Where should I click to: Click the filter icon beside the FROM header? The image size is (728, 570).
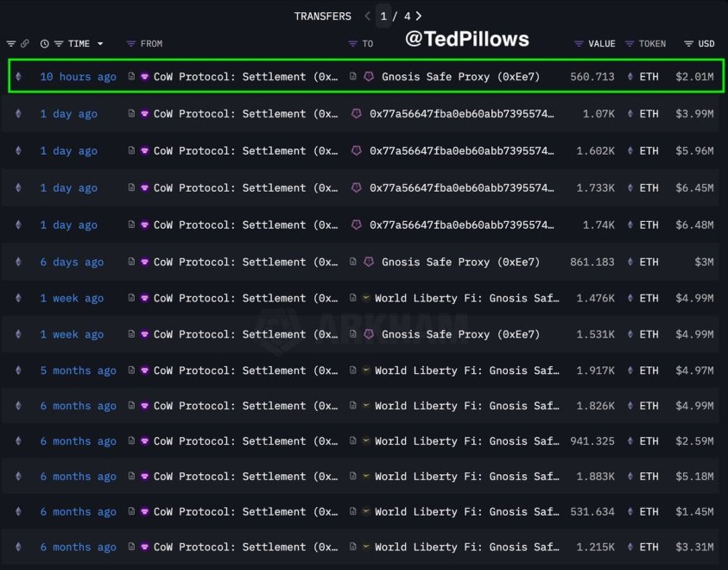[x=131, y=43]
